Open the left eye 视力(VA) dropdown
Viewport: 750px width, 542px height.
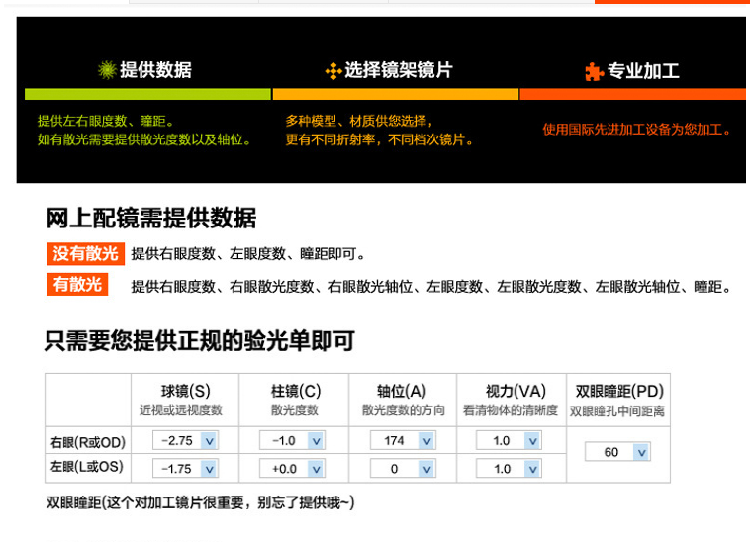click(508, 469)
